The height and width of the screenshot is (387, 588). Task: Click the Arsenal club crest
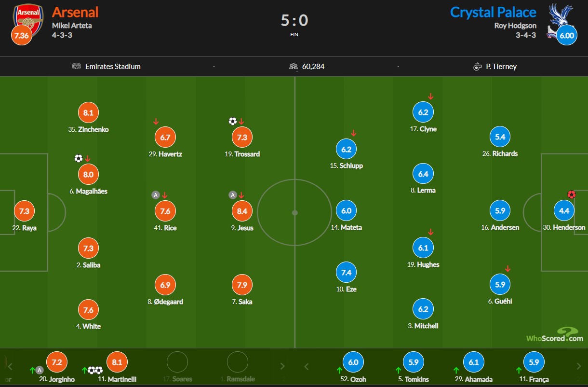[x=27, y=17]
